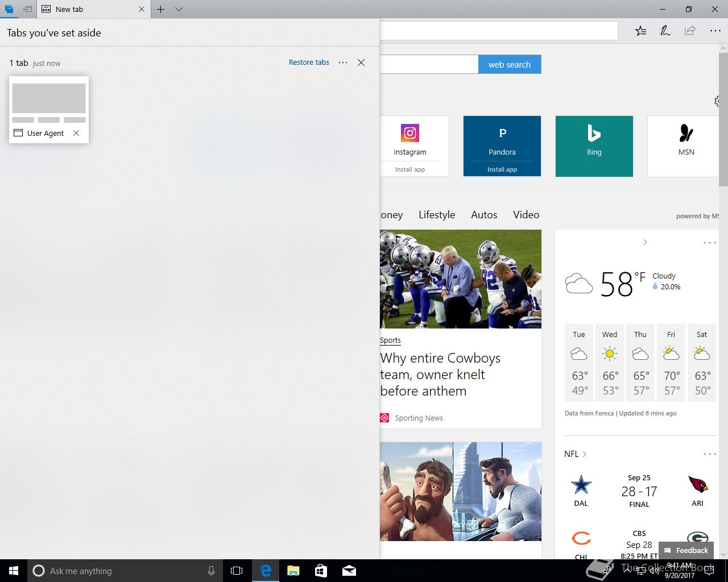The image size is (728, 582).
Task: Open the Windows Start menu
Action: [x=14, y=571]
